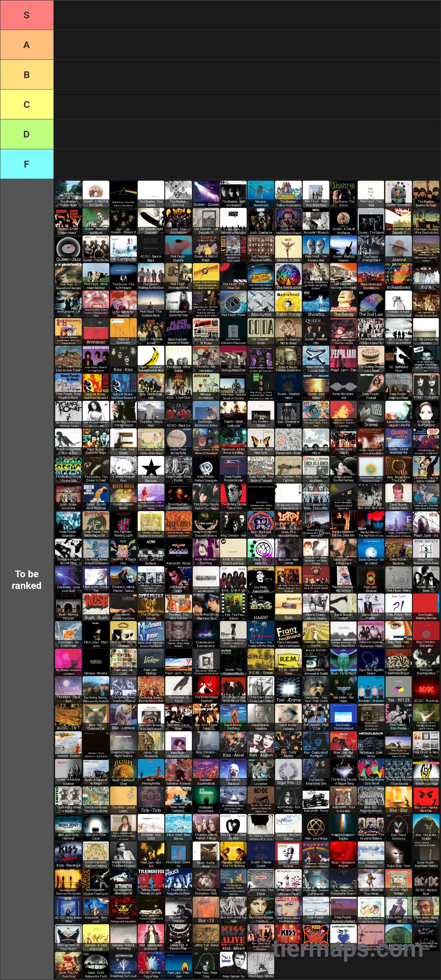Select Yes - 90125 album cover

pos(398,690)
